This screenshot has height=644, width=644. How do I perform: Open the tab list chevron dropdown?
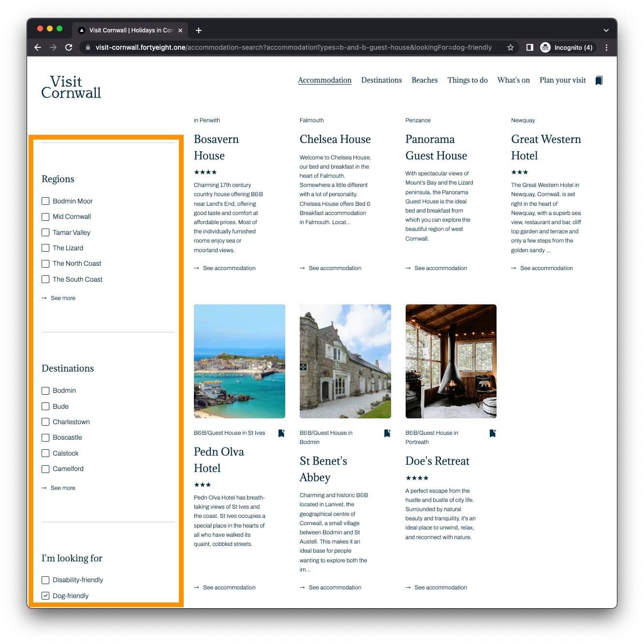point(606,30)
